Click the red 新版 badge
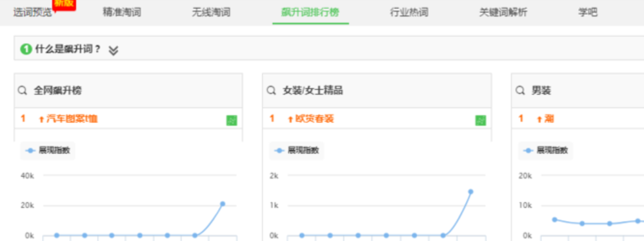Screen dimensions: 644x241 click(x=64, y=4)
